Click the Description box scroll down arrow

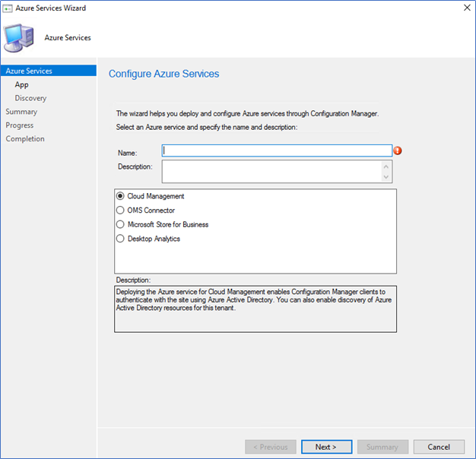click(386, 177)
